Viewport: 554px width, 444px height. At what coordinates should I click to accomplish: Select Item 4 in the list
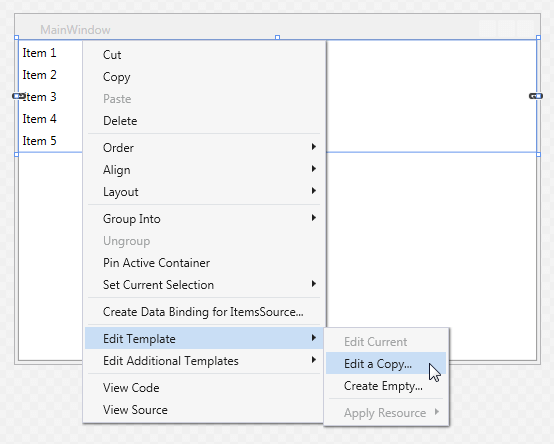[x=40, y=119]
